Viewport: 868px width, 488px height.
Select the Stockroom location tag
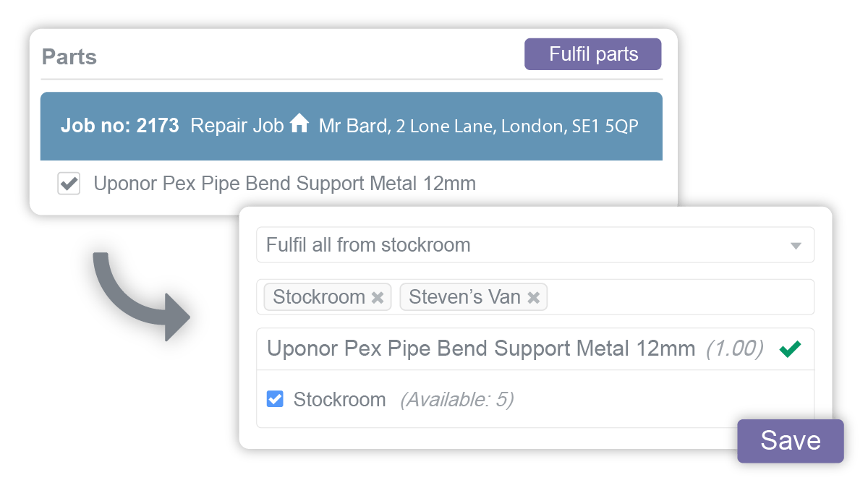319,297
